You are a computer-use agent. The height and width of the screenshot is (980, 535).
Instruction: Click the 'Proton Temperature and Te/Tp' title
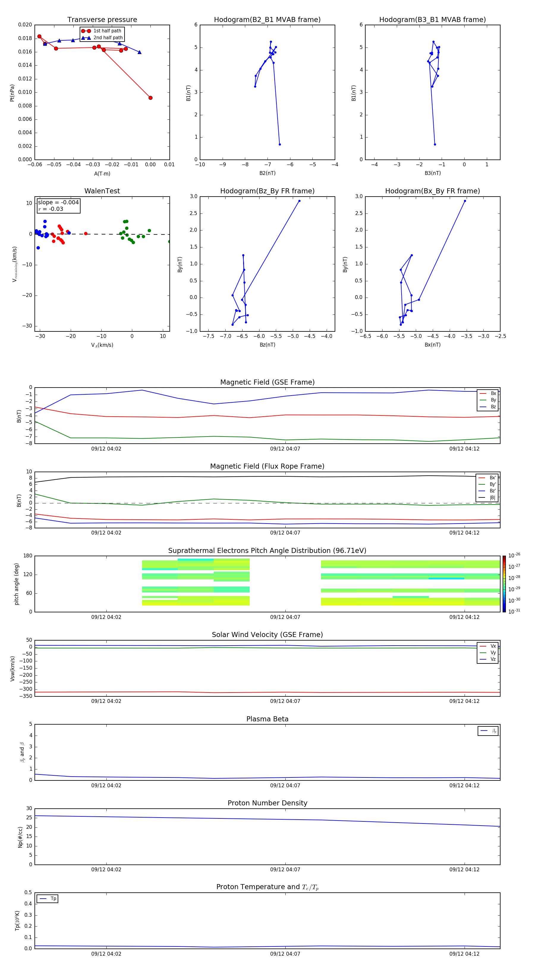(267, 887)
